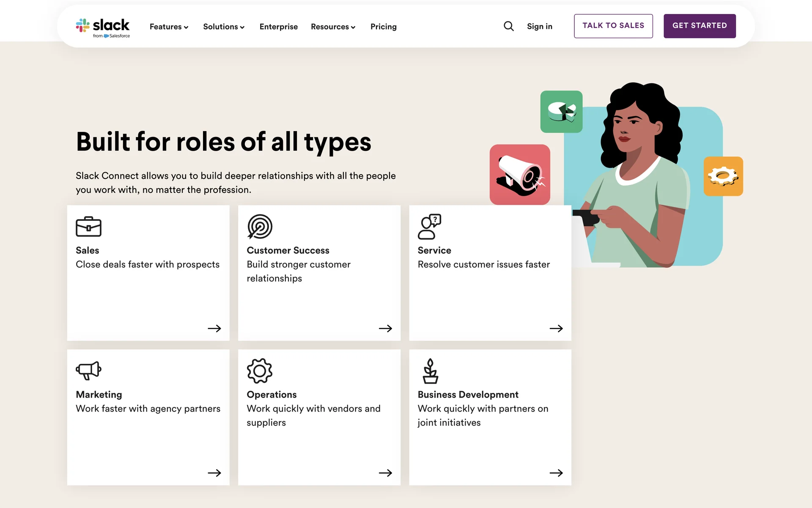Viewport: 812px width, 508px height.
Task: Expand the Features dropdown menu
Action: (169, 27)
